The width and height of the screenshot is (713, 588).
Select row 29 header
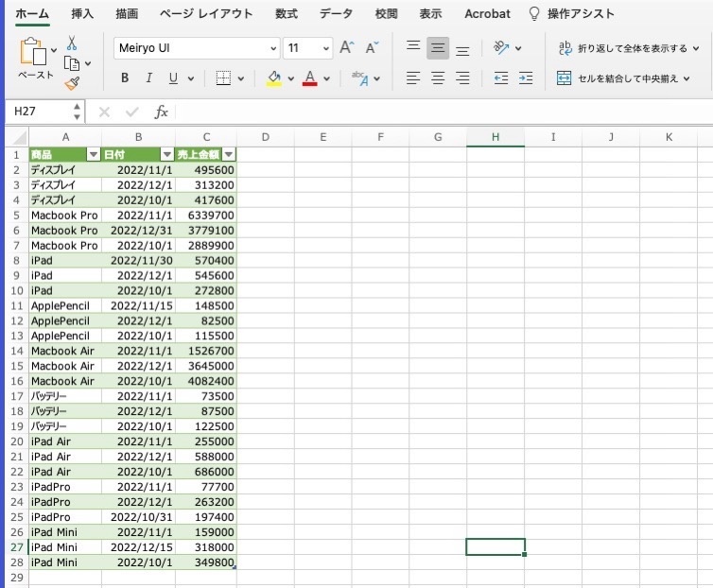coord(17,578)
